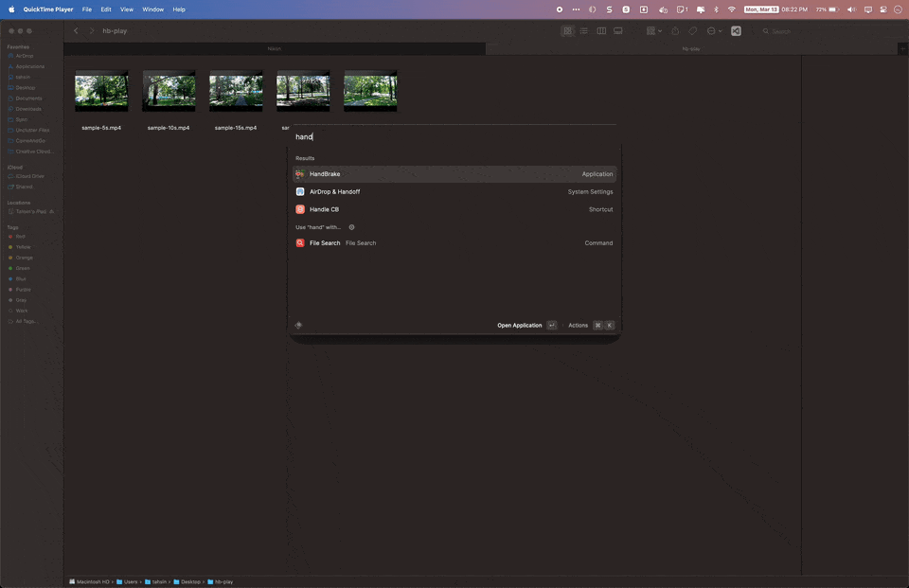The height and width of the screenshot is (588, 909).
Task: Add a new Finder tab with plus button
Action: pos(902,48)
